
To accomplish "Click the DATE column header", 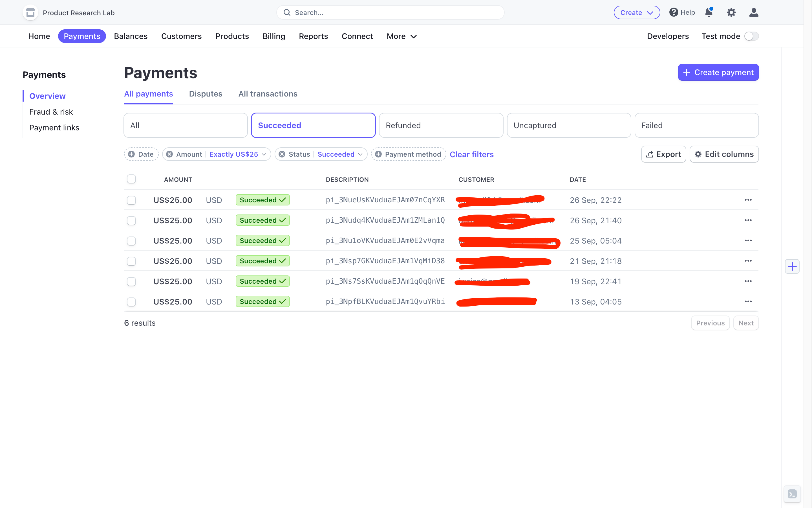I will click(577, 179).
